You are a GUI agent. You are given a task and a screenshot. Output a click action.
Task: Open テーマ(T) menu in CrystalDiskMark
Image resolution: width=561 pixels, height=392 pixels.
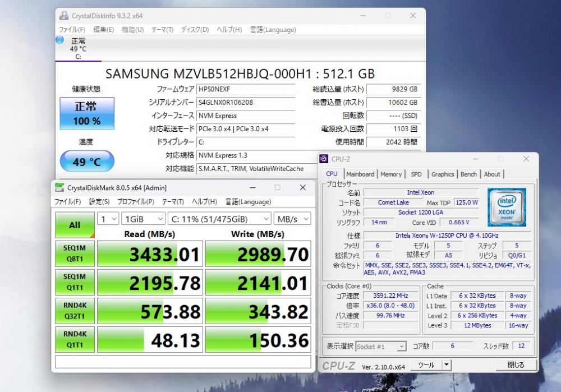(173, 202)
